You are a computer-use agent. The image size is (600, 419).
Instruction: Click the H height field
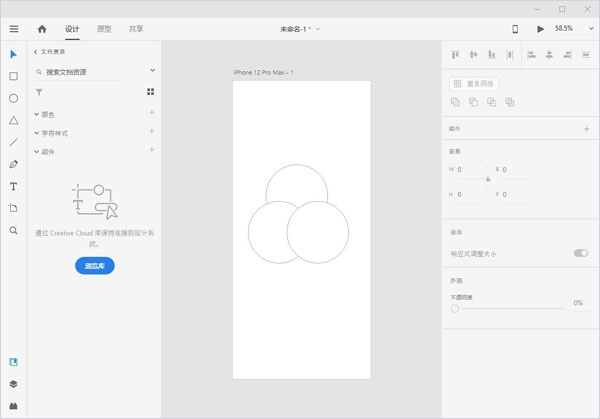coord(471,195)
